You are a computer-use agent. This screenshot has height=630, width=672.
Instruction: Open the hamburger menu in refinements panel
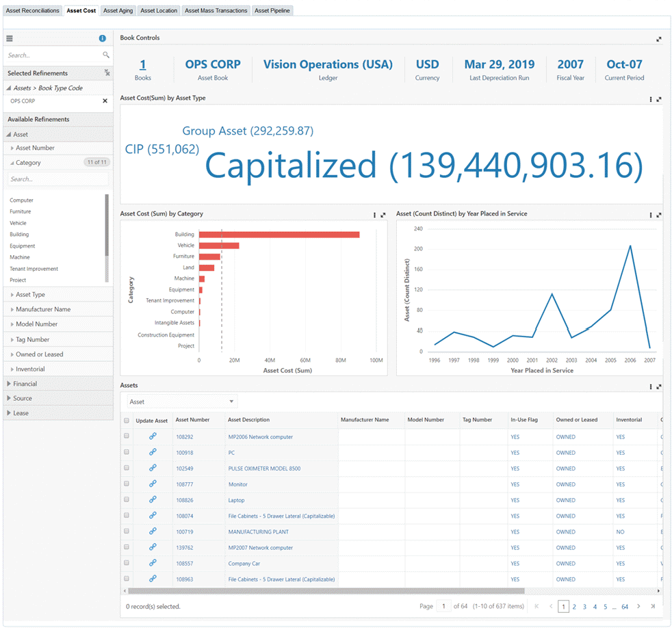coord(10,38)
